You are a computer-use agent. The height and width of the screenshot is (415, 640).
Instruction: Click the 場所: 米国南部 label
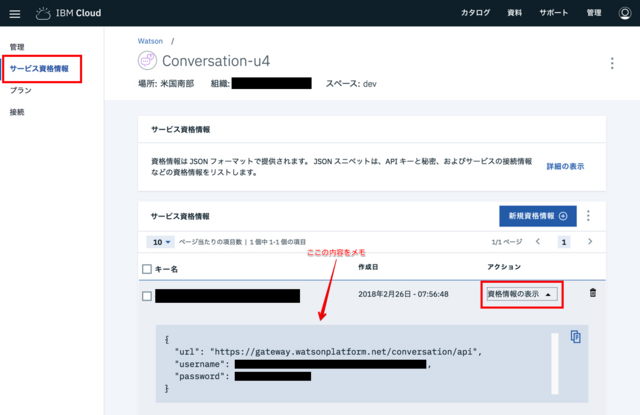click(166, 84)
